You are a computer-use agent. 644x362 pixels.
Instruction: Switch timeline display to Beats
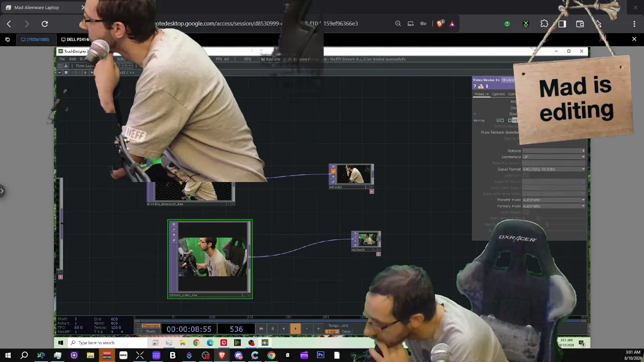click(x=150, y=331)
